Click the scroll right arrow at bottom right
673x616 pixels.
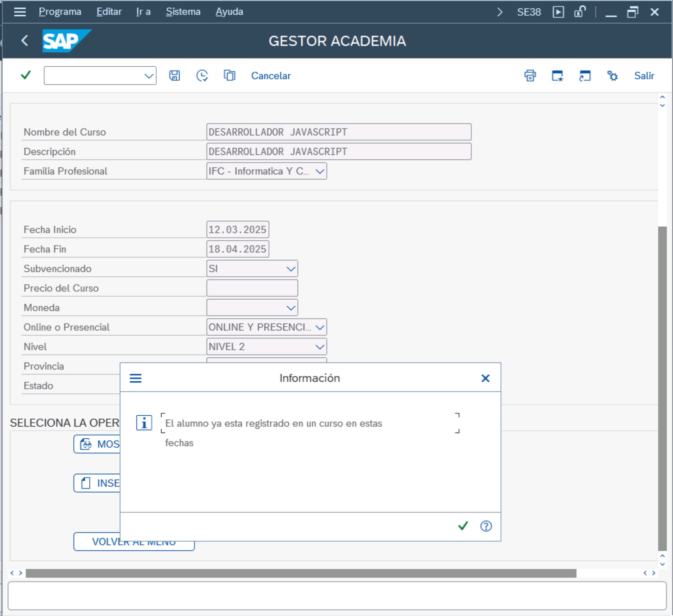pos(653,573)
